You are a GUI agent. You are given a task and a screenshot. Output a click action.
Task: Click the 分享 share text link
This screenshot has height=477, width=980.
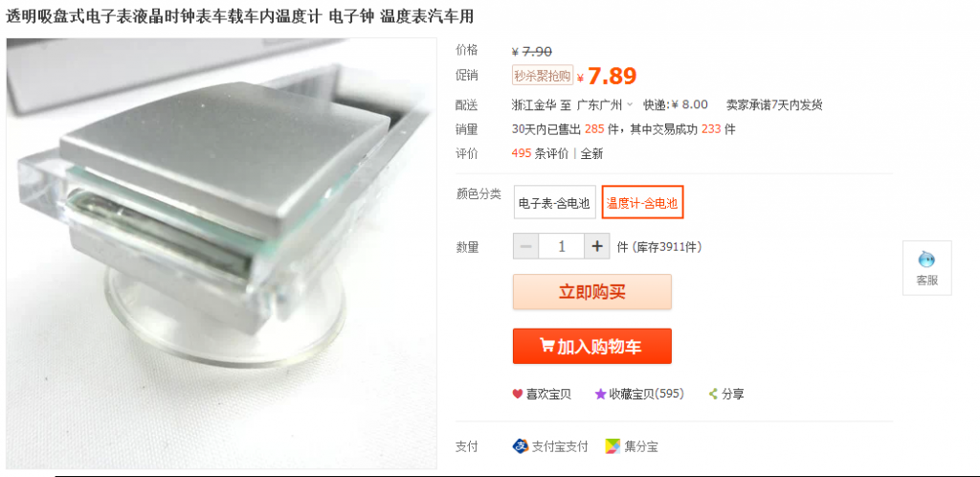pyautogui.click(x=732, y=395)
